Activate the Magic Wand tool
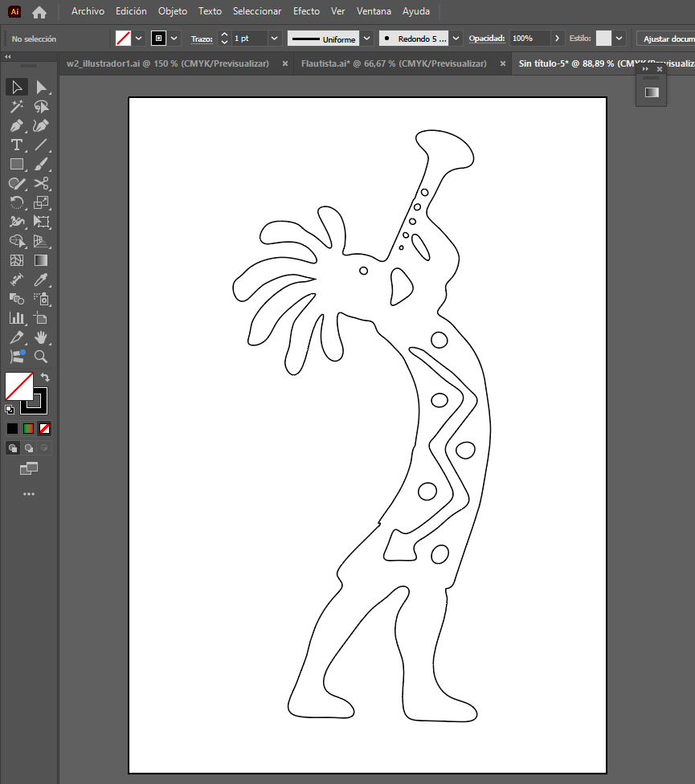Screen dimensions: 695x784 tap(16, 107)
